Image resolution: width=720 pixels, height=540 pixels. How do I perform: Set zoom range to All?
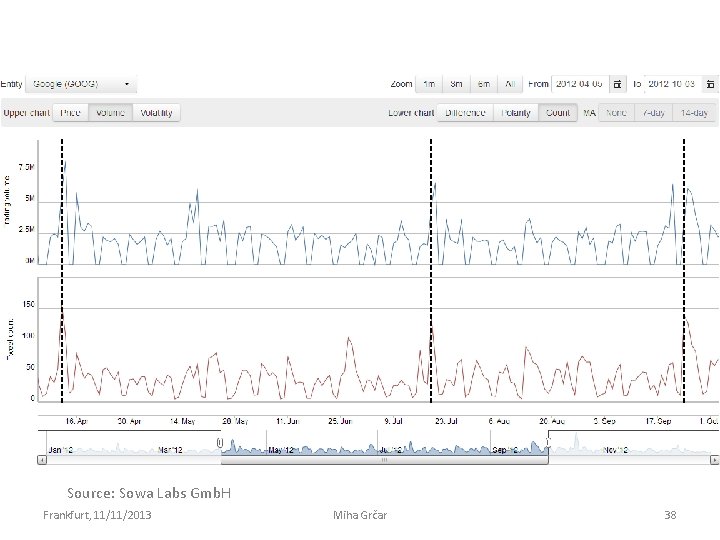(510, 84)
